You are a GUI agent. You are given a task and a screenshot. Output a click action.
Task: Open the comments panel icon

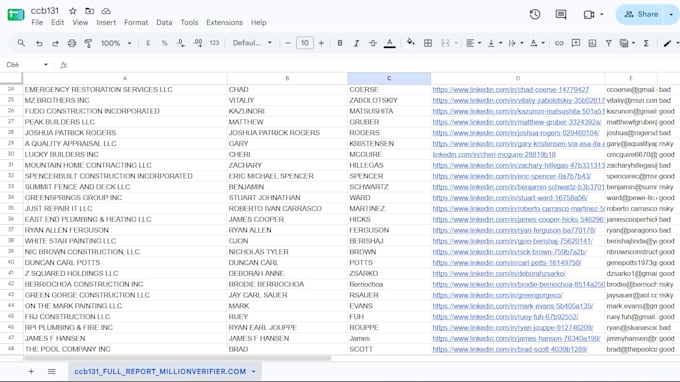(561, 14)
